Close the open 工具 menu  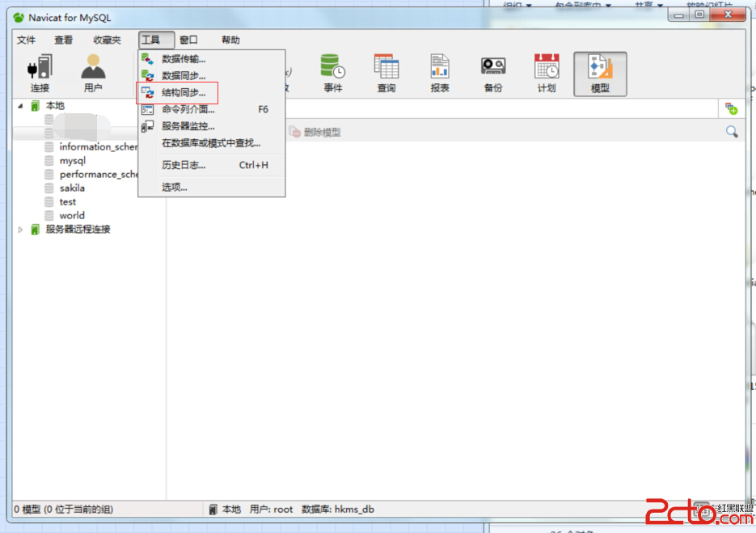click(x=156, y=40)
